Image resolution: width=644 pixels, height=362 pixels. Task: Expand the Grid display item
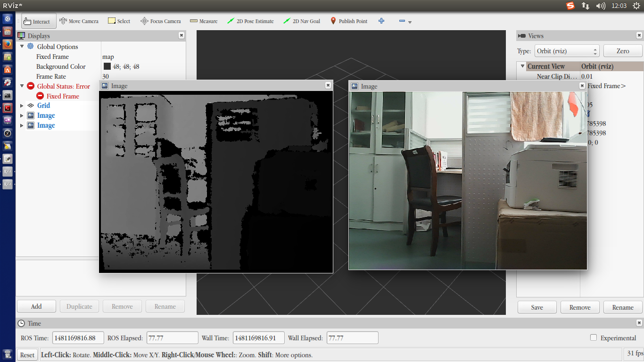click(22, 106)
